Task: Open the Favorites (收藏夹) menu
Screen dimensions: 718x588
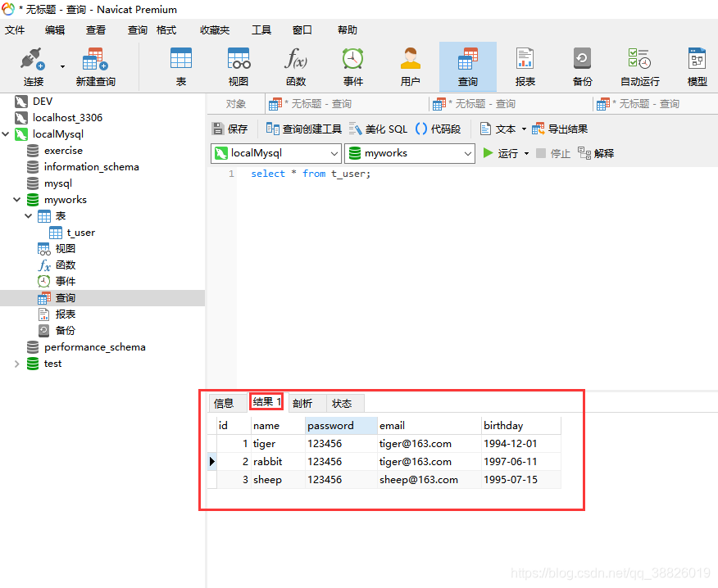Action: [215, 30]
